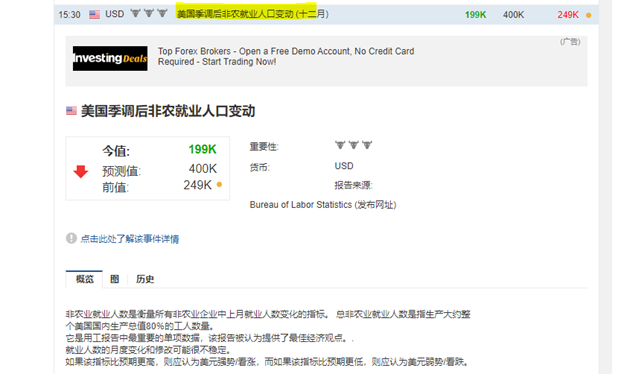Open the Bureau of Labor Statistics (发布网址) link
The width and height of the screenshot is (624, 374).
pos(323,205)
